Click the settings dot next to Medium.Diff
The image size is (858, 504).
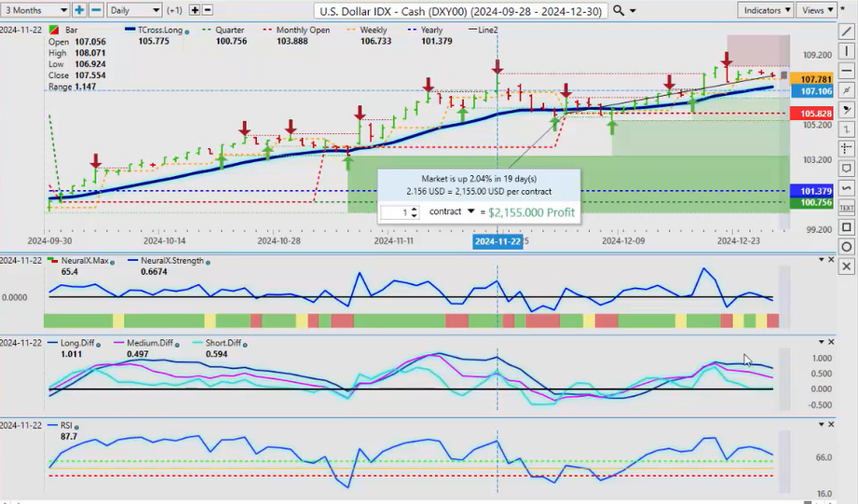pyautogui.click(x=178, y=345)
